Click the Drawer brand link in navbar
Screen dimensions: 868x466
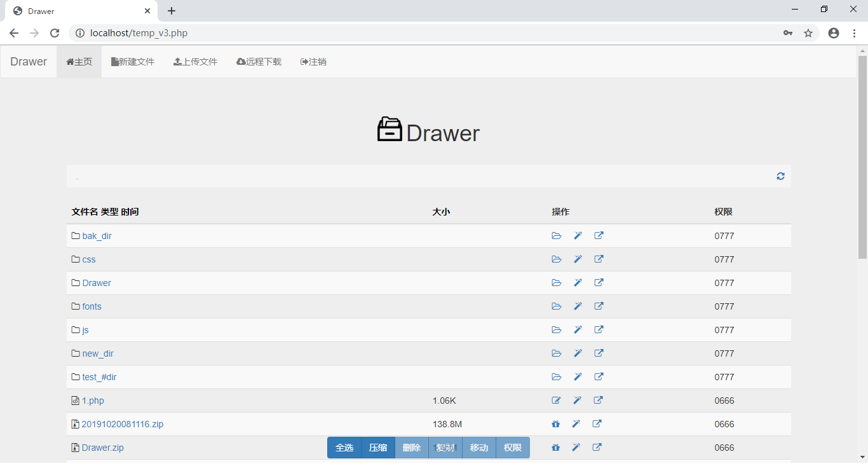(x=29, y=62)
